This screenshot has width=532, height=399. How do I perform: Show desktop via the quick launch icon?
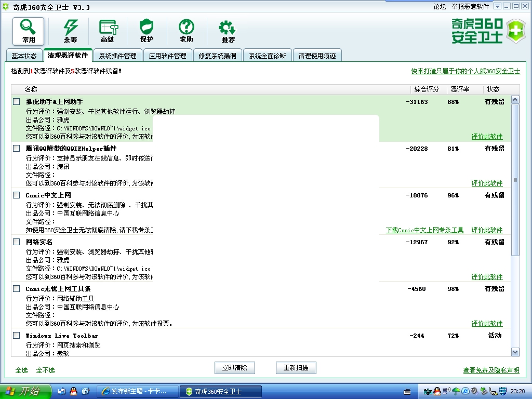point(61,391)
